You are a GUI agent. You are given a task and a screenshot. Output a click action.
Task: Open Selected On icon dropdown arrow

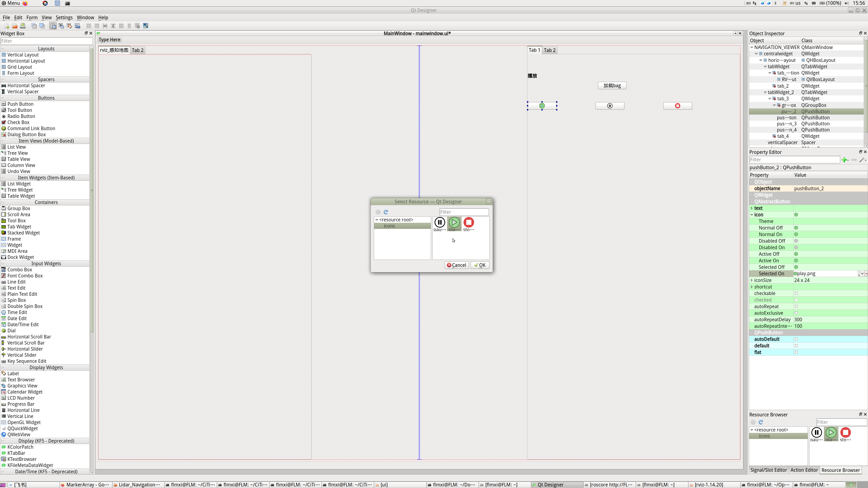tap(862, 274)
